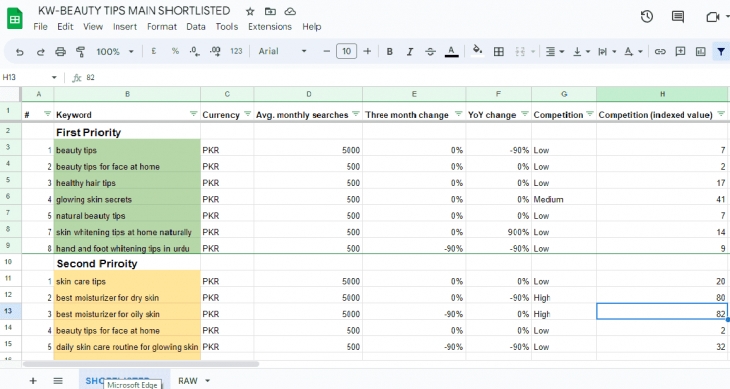Format as currency with pound icon

(x=154, y=51)
